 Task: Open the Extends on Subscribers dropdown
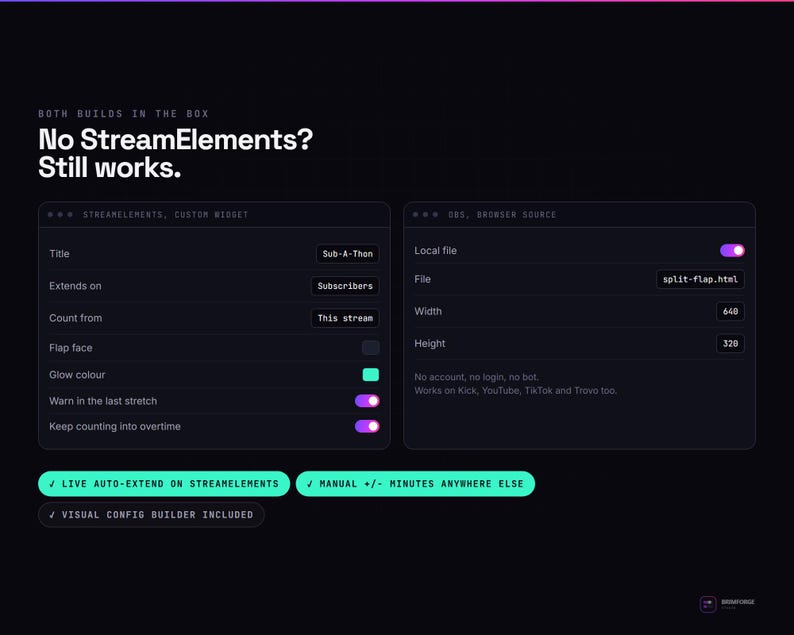[345, 286]
